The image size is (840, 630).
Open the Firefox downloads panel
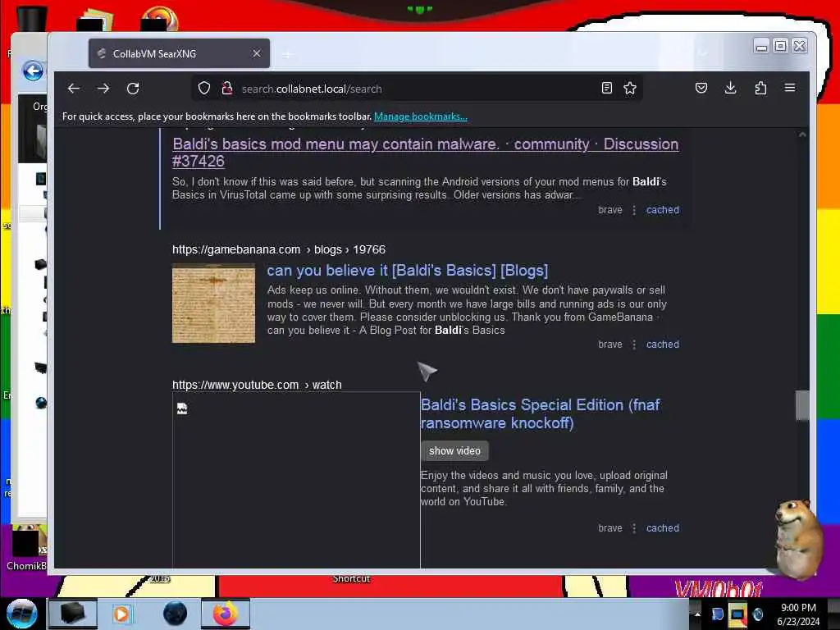pyautogui.click(x=730, y=88)
